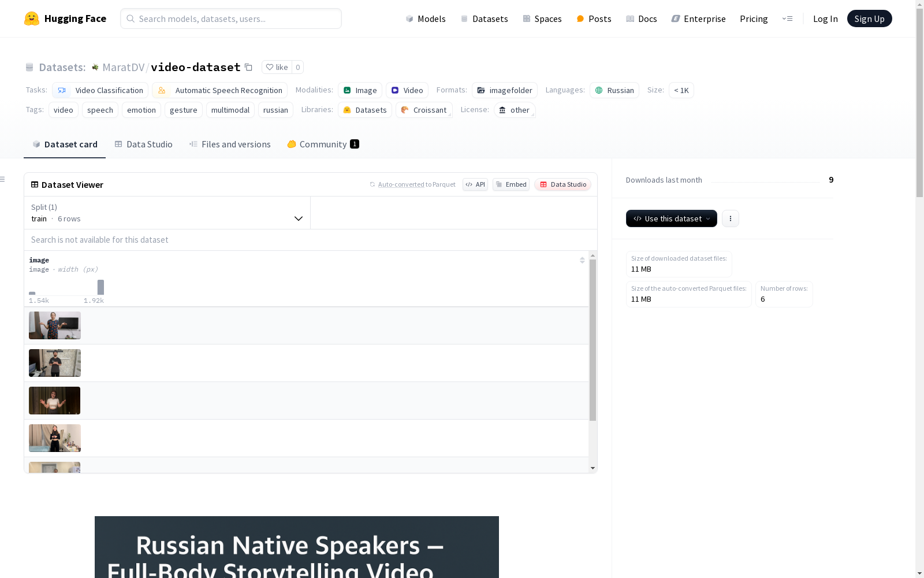The height and width of the screenshot is (578, 924).
Task: Click the small left width histogram bar
Action: (32, 293)
